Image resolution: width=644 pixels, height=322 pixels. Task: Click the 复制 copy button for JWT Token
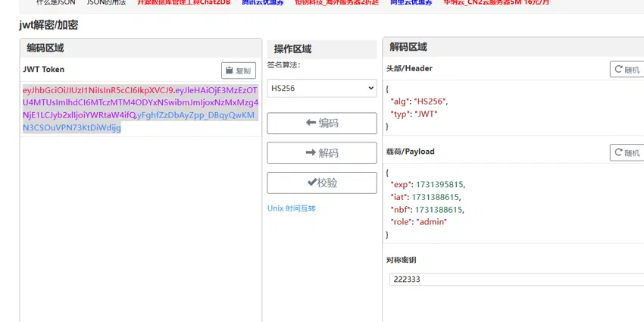(x=238, y=70)
